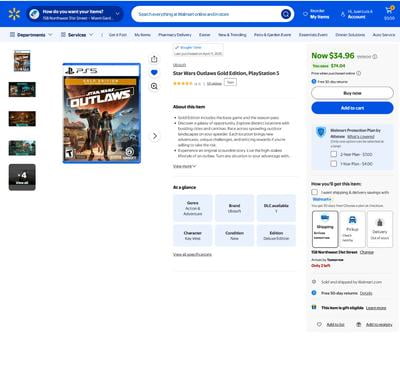Select the third screenshot thumbnail
The height and width of the screenshot is (387, 400).
[x=22, y=119]
